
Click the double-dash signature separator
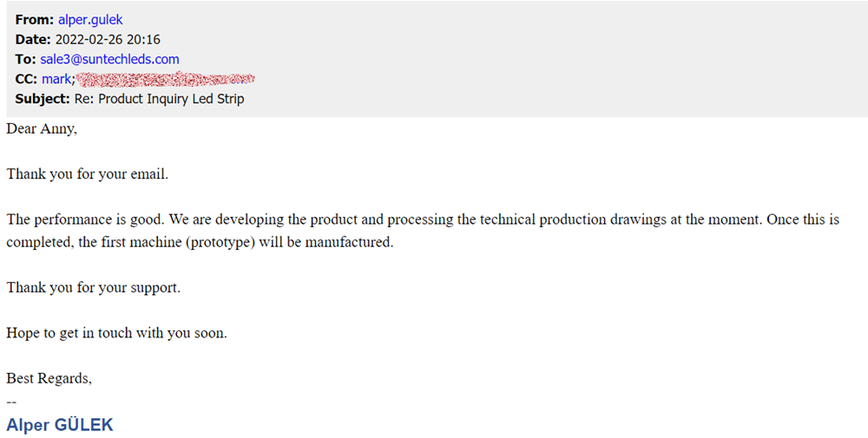coord(11,401)
